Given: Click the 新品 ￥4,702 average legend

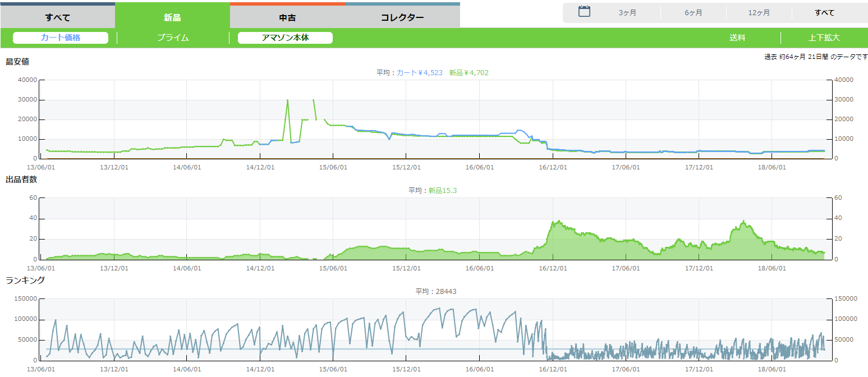Looking at the screenshot, I should coord(469,73).
